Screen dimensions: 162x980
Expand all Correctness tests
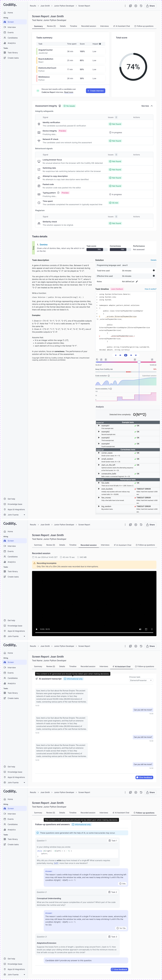[x=100, y=450]
